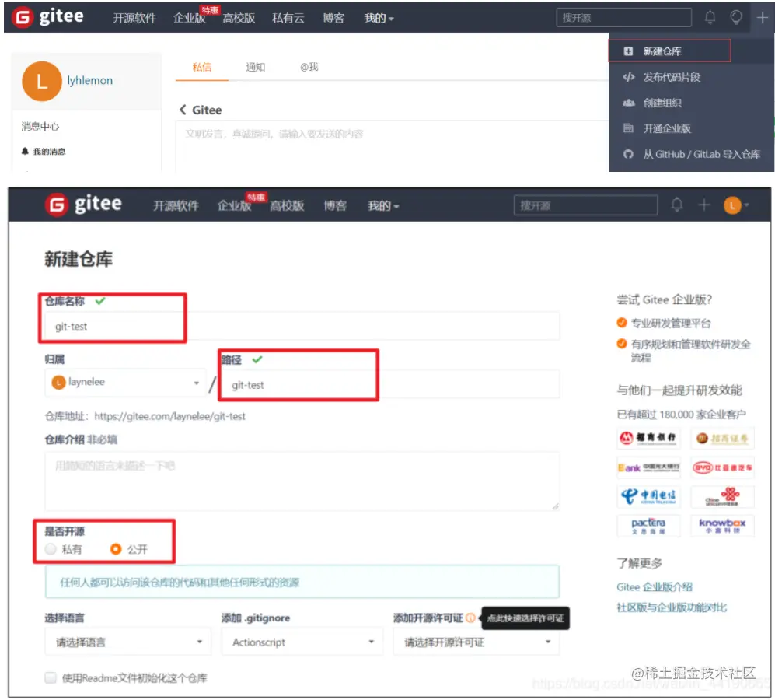Open 我的消息 in the left sidebar
Screen dimensions: 775x700
coord(44,152)
